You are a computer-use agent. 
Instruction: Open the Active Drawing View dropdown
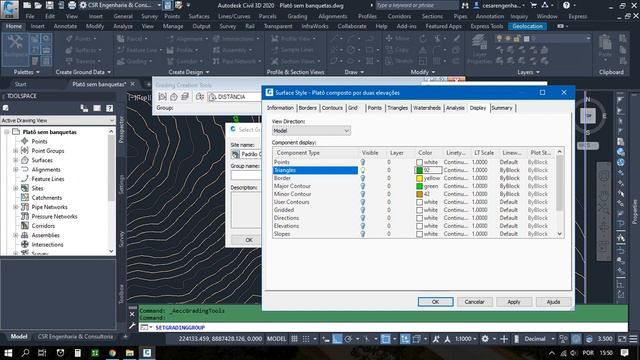58,120
